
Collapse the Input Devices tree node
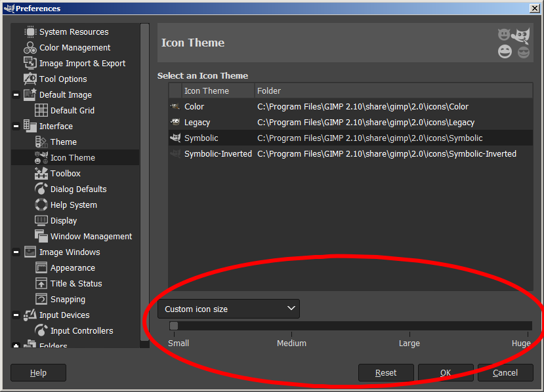tap(16, 315)
